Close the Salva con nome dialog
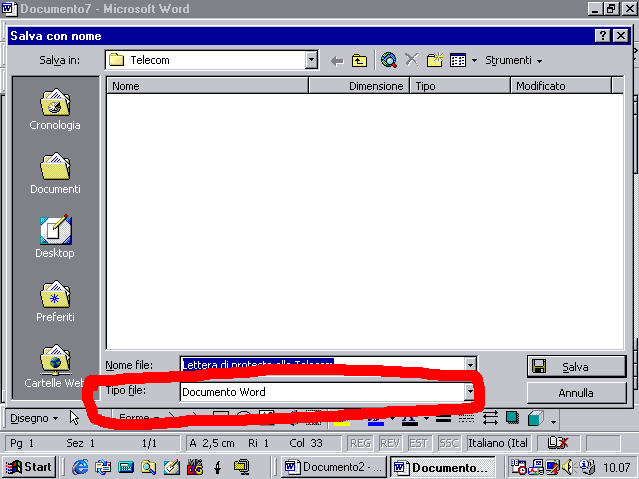The width and height of the screenshot is (639, 479). [621, 36]
